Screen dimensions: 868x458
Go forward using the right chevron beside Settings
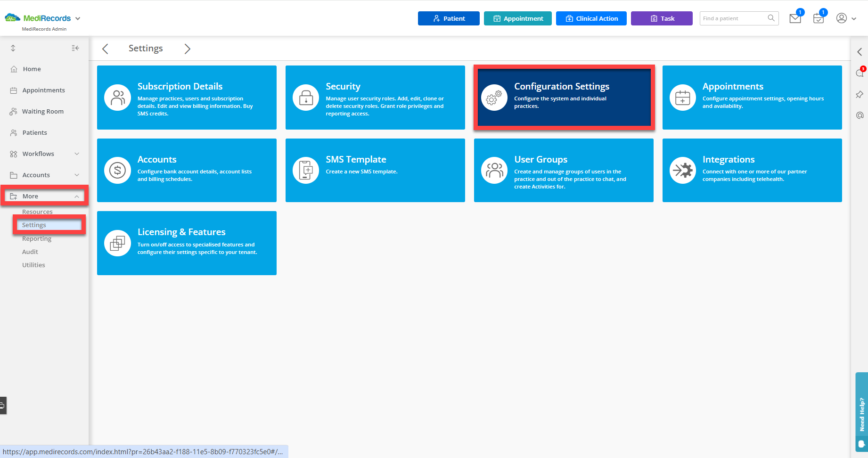coord(187,49)
